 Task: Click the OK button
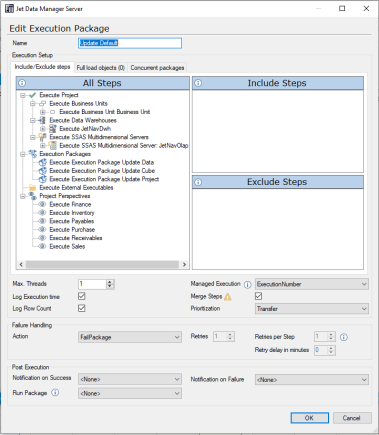pyautogui.click(x=309, y=418)
